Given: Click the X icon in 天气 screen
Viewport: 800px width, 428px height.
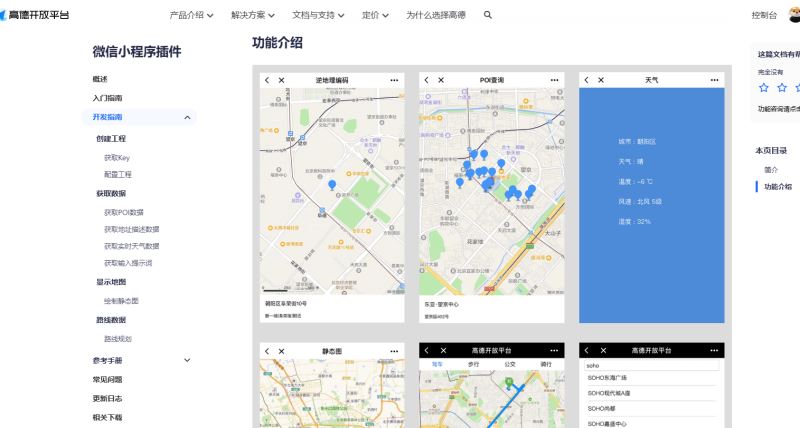Looking at the screenshot, I should (601, 80).
